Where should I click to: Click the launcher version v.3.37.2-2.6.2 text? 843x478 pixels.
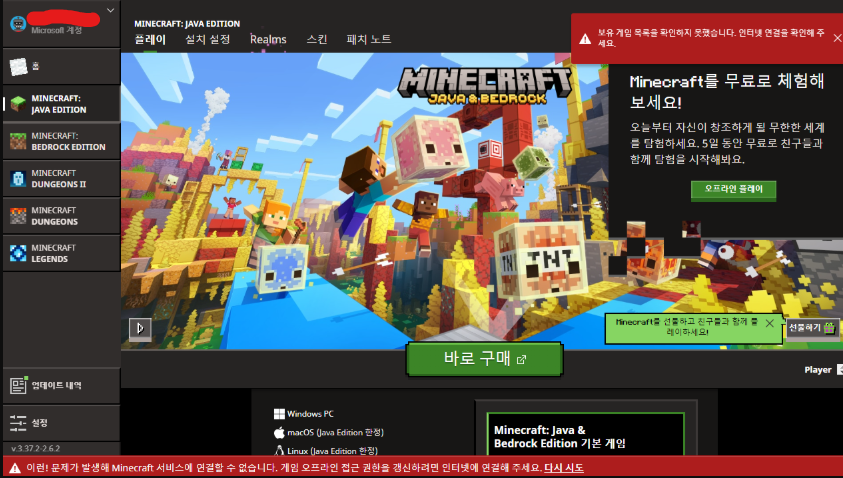coord(35,448)
